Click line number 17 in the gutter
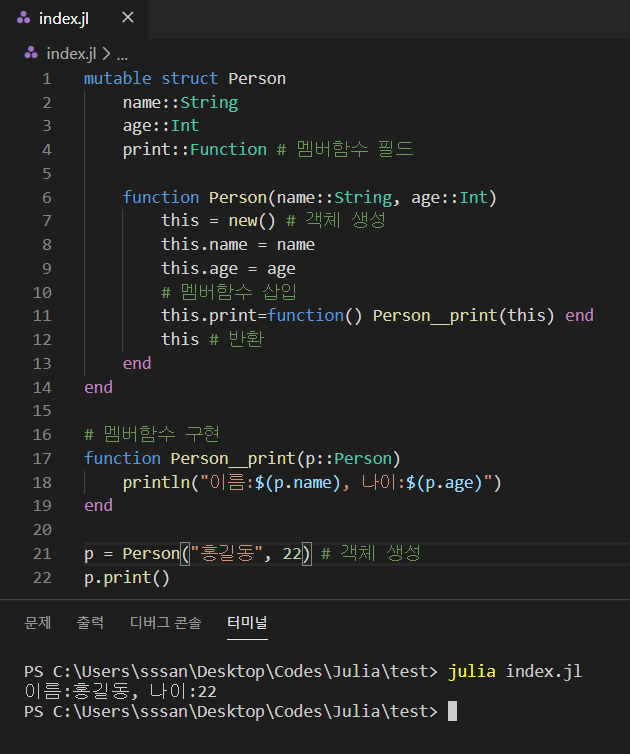Screen dimensions: 630x754 pos(42,458)
